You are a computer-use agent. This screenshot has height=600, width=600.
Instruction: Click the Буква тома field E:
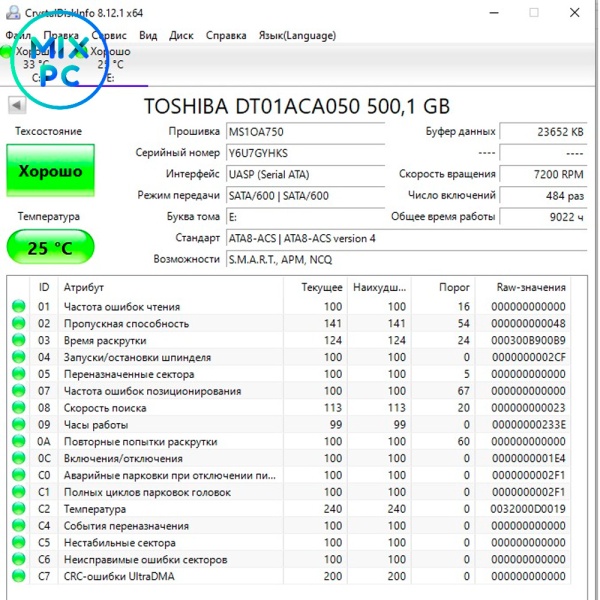click(x=305, y=217)
